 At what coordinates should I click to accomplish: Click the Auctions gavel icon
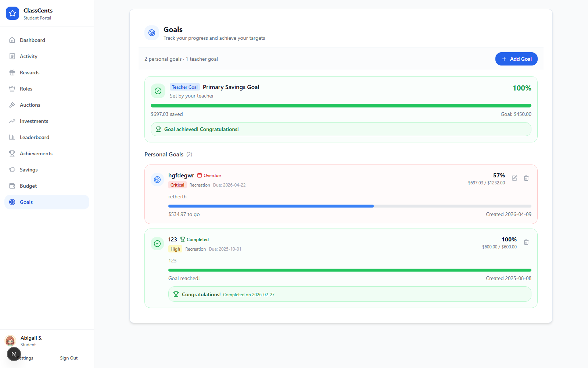[x=12, y=105]
